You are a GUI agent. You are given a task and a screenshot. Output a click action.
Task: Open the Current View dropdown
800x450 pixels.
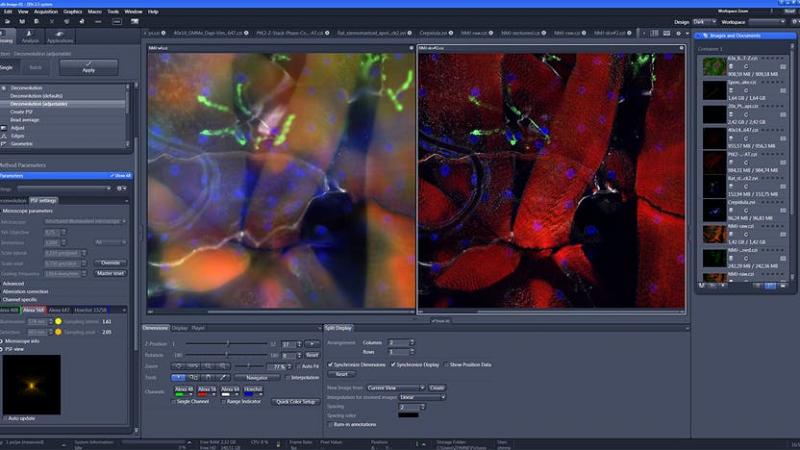[396, 388]
